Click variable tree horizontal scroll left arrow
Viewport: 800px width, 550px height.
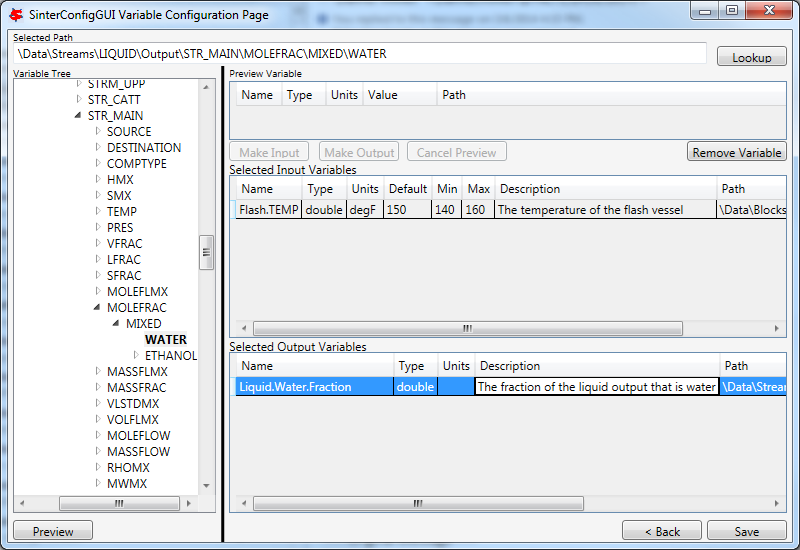tap(22, 504)
